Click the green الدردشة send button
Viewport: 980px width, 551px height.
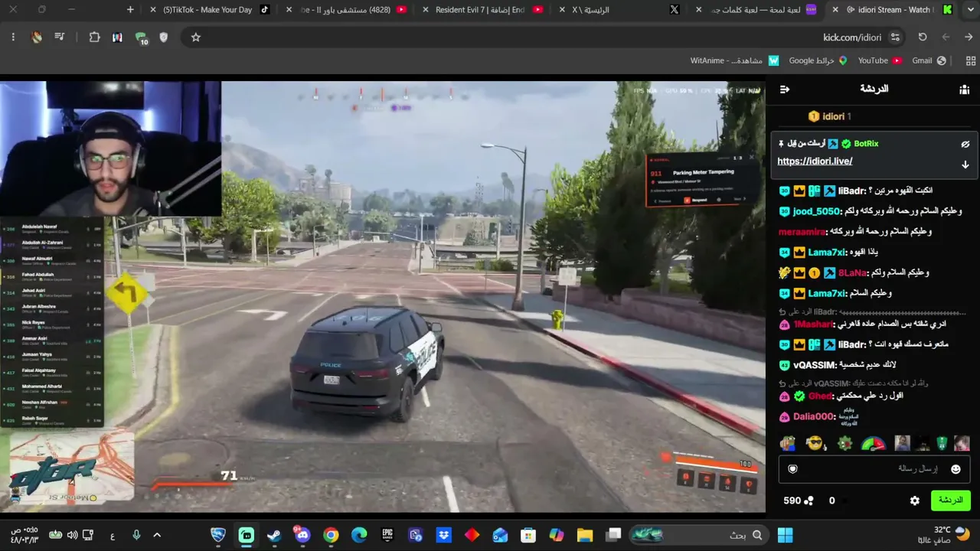[951, 500]
